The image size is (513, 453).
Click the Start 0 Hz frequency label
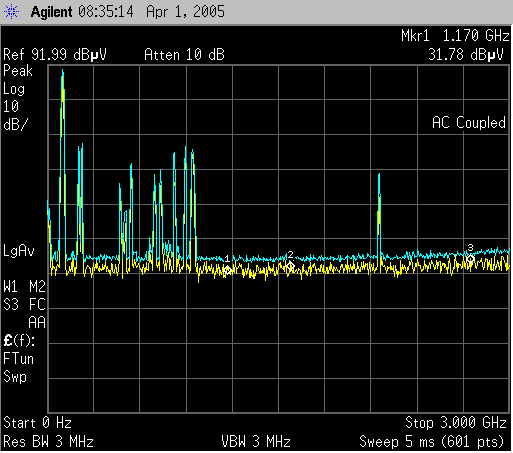37,423
